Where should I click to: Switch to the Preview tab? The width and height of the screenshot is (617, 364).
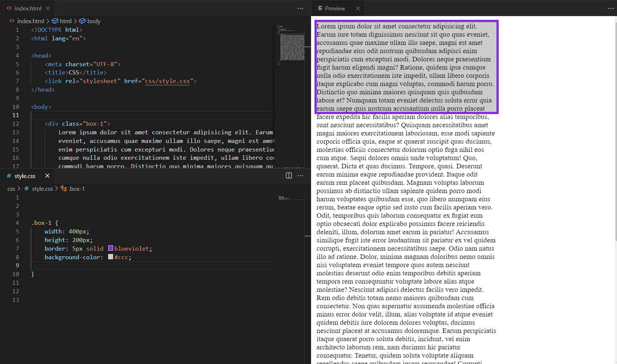(x=335, y=8)
